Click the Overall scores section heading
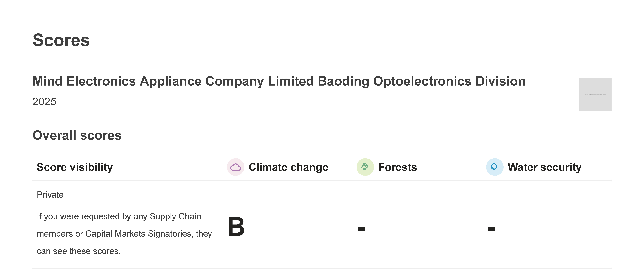Viewport: 644px width, 276px height. click(x=77, y=135)
